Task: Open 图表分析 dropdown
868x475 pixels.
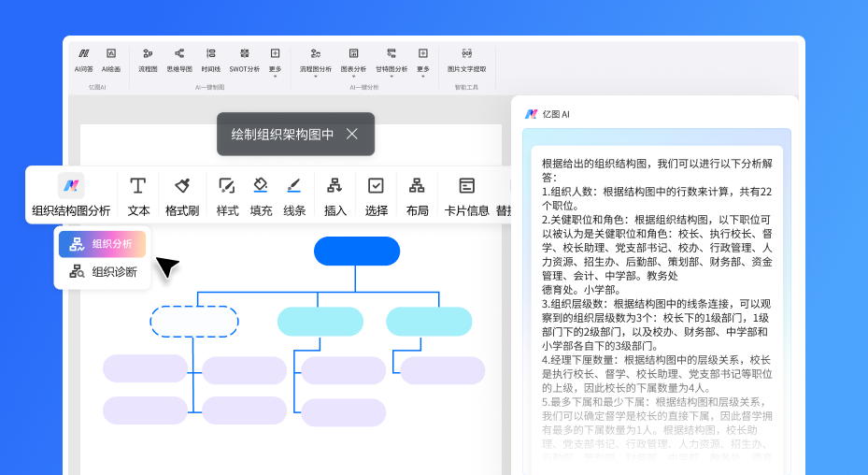Action: (353, 63)
